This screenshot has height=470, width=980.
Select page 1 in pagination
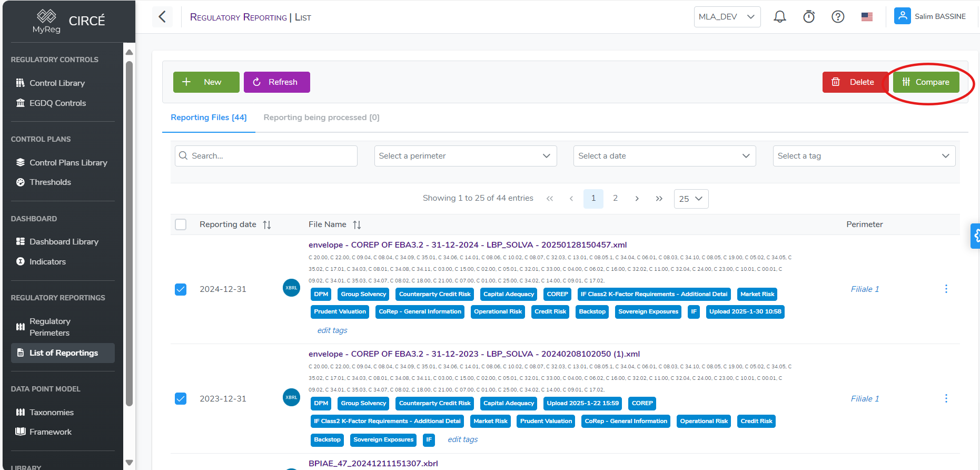coord(593,199)
